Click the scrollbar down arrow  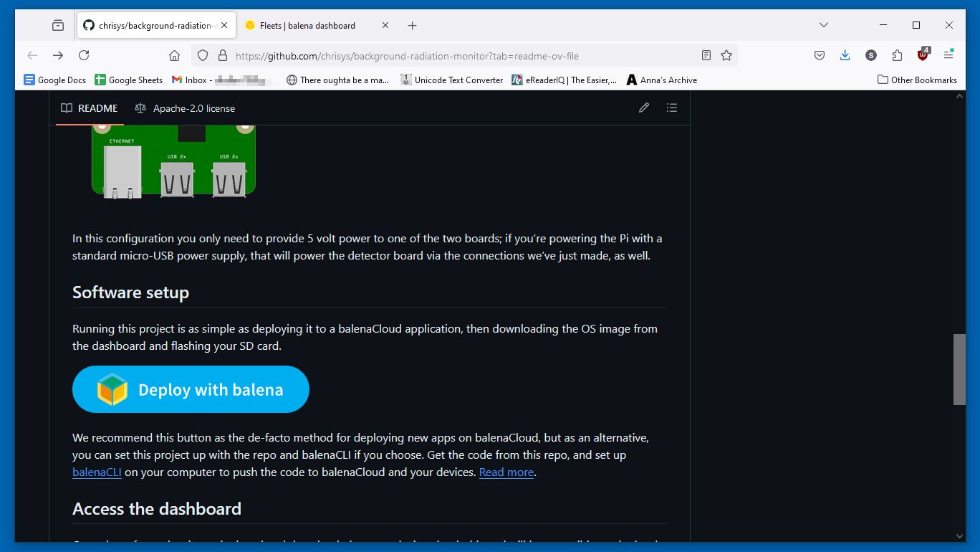pyautogui.click(x=959, y=536)
